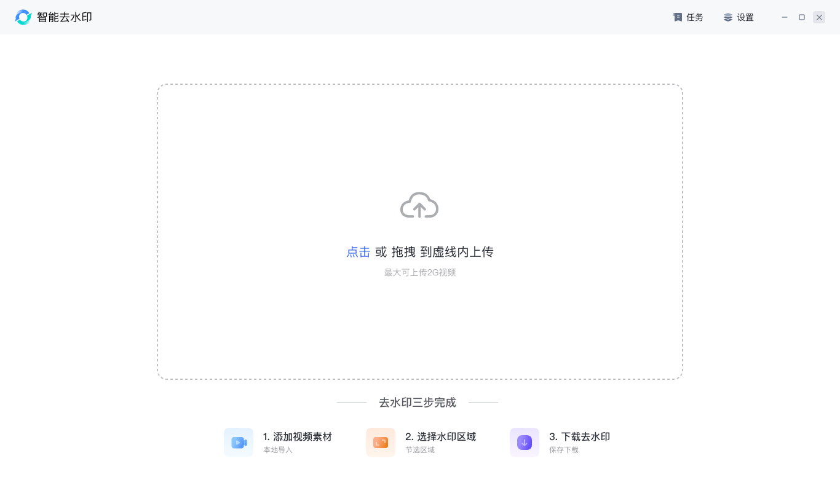Minimize the application window
The image size is (840, 504).
(x=785, y=17)
